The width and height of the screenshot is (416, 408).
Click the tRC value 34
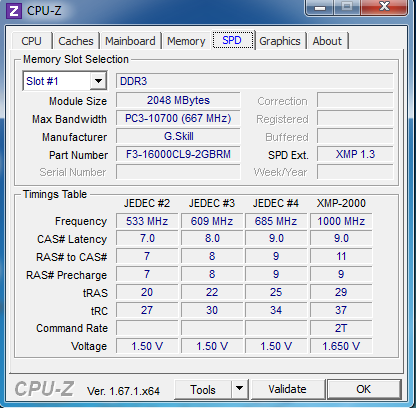[276, 310]
